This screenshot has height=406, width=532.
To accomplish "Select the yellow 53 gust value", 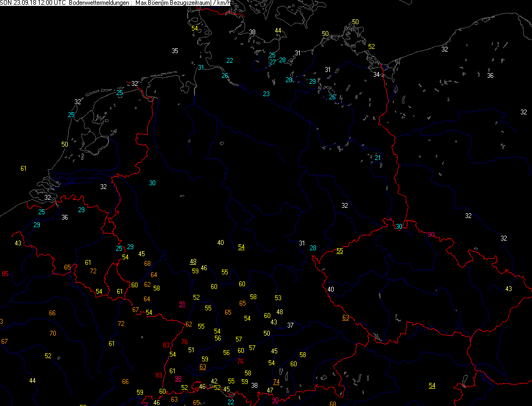I will (278, 298).
